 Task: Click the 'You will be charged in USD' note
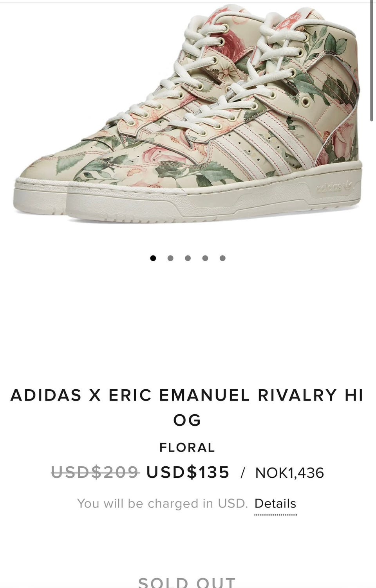pos(163,503)
